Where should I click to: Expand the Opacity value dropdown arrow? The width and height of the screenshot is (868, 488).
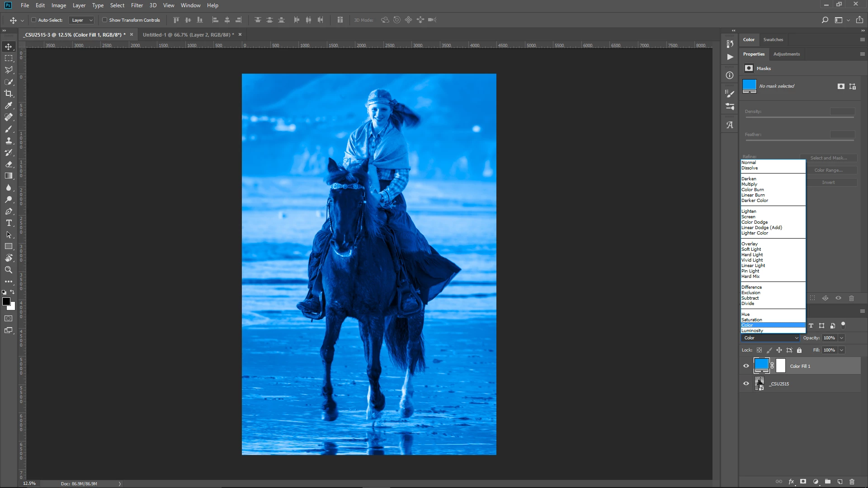point(841,338)
